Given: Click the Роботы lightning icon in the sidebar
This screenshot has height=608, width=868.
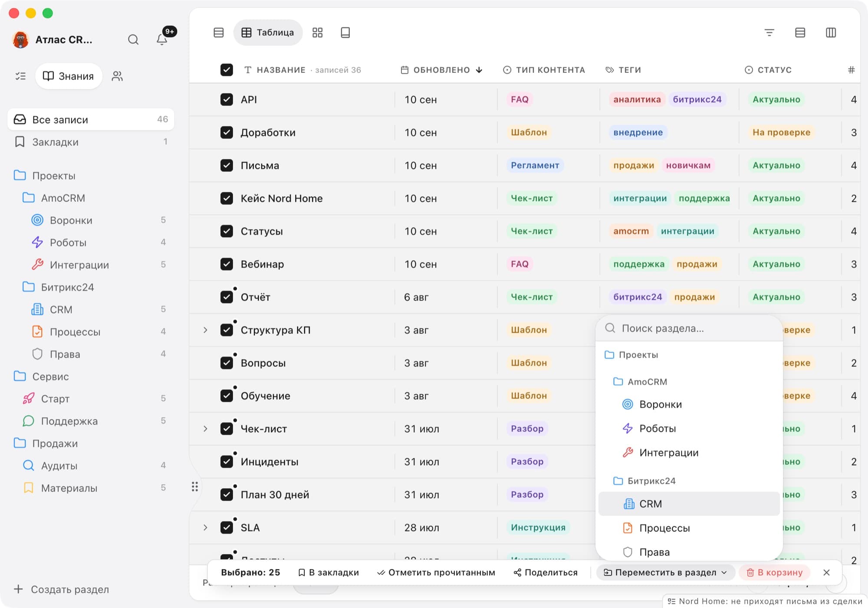Looking at the screenshot, I should 38,242.
